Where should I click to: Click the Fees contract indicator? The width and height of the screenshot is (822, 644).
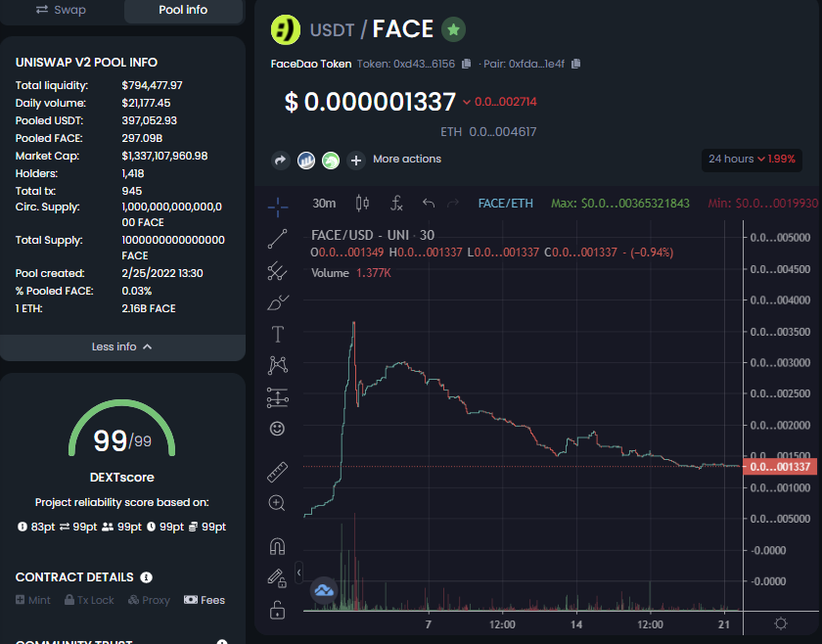point(205,600)
